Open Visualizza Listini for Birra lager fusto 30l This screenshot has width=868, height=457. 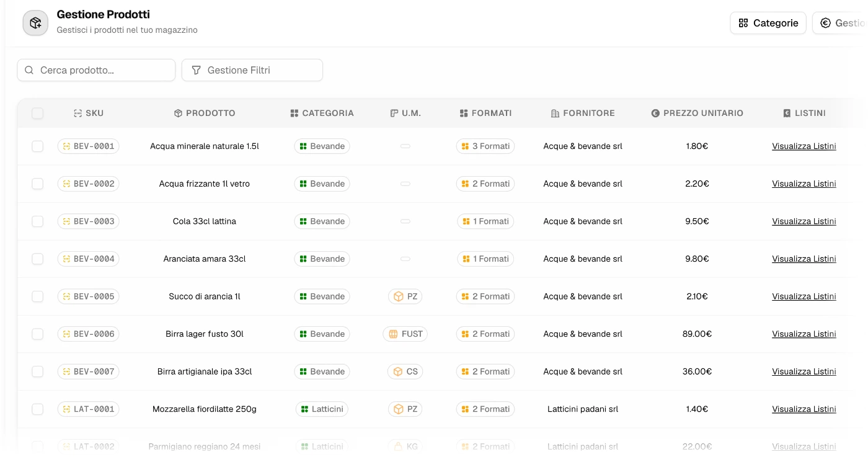[804, 334]
